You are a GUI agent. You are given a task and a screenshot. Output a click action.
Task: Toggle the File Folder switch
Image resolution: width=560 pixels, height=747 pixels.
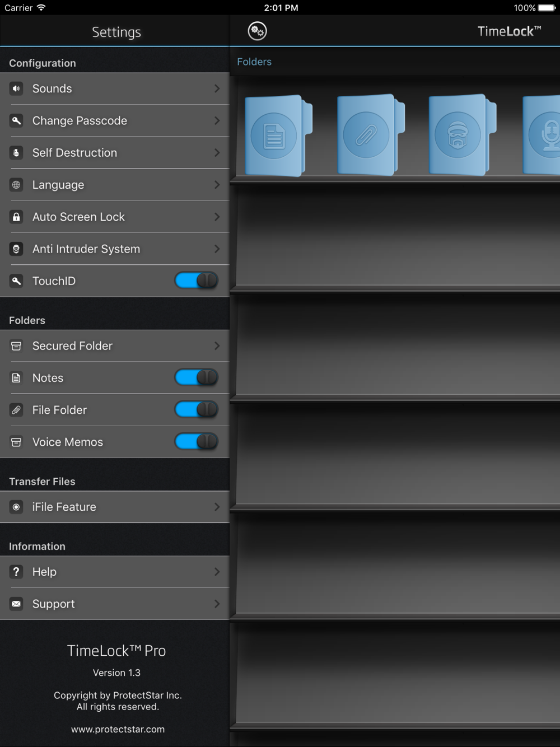point(197,409)
